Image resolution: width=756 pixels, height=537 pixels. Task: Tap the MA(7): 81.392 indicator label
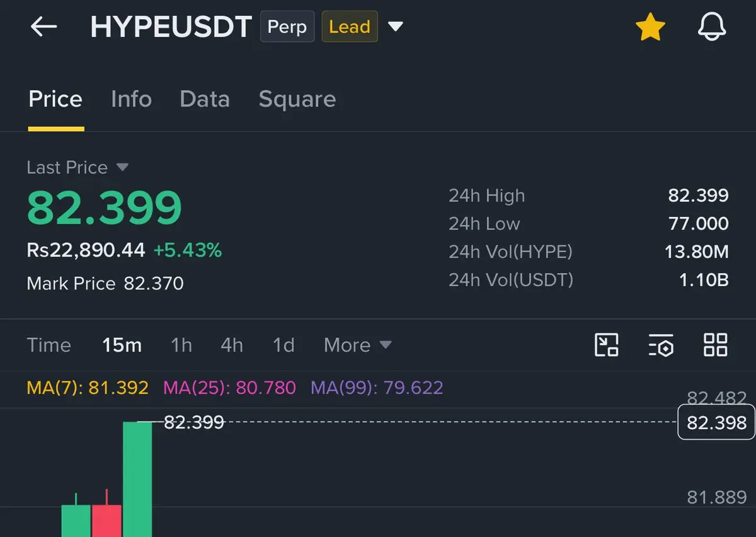pos(88,387)
